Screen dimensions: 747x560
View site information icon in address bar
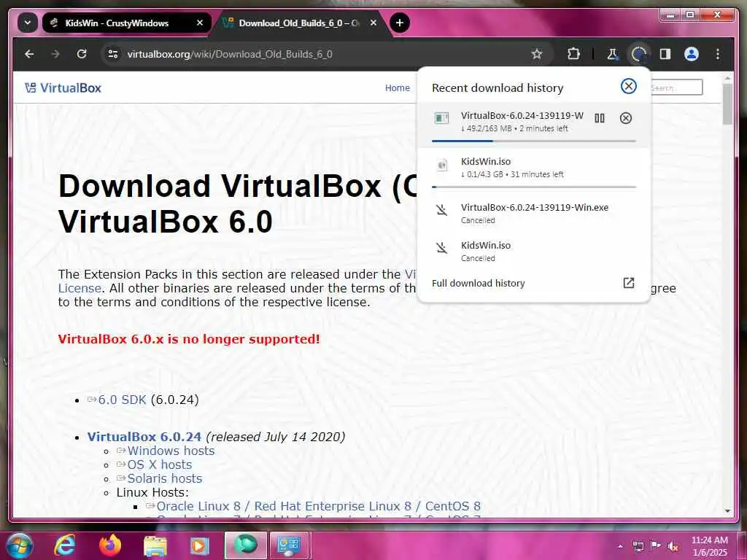click(113, 54)
